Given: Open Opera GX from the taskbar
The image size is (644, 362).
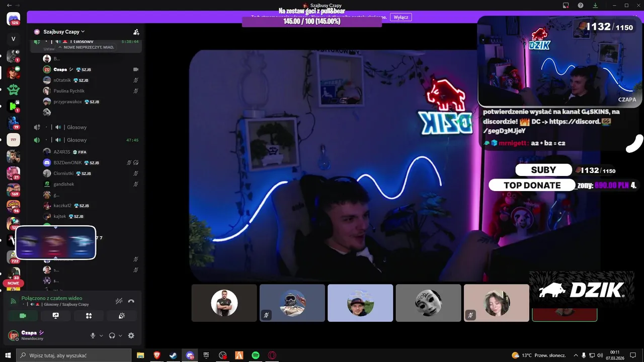Looking at the screenshot, I should 272,355.
